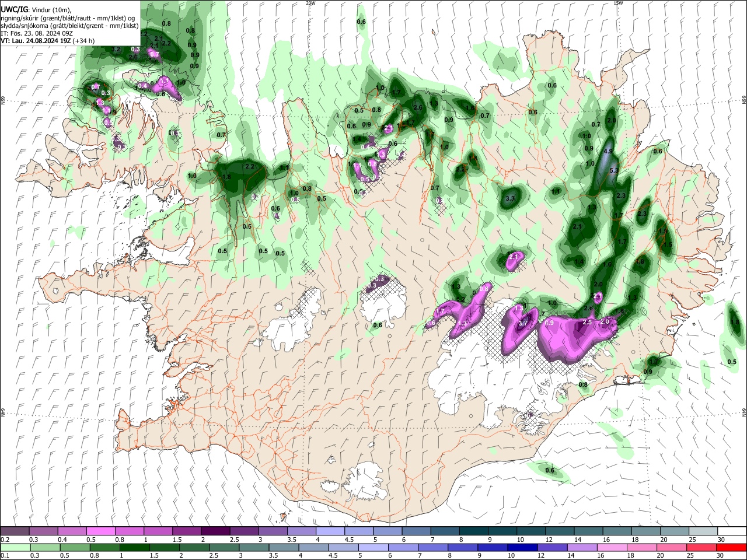Click the '15W' longitude label

click(x=618, y=3)
